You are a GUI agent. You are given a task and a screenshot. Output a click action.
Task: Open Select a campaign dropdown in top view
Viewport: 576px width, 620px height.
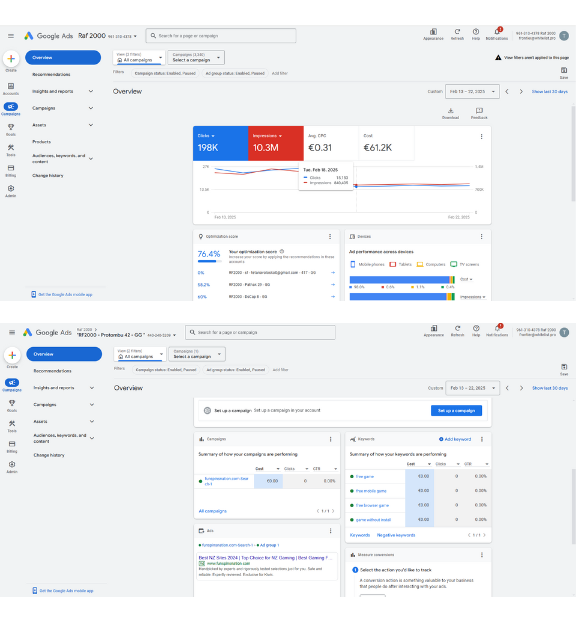196,58
